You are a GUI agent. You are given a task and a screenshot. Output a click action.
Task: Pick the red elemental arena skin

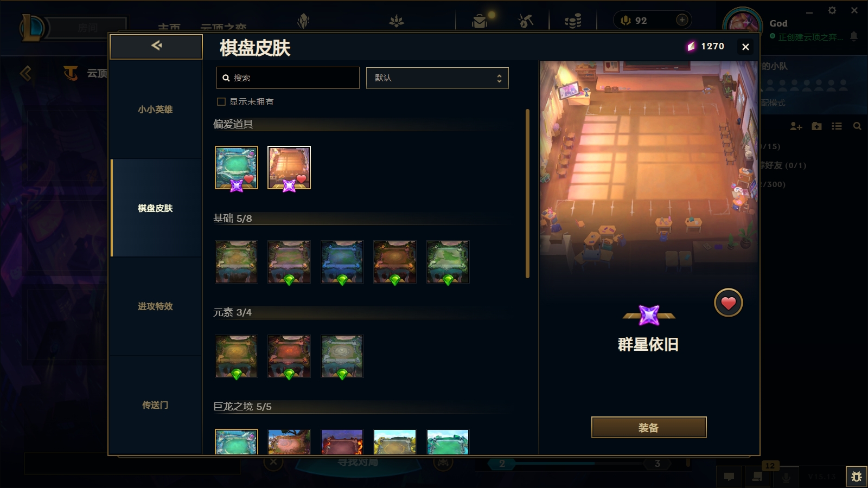point(289,356)
